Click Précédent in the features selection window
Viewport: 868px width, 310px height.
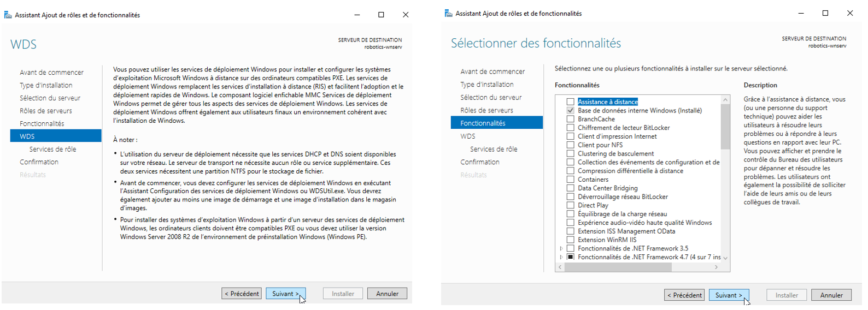tap(684, 295)
